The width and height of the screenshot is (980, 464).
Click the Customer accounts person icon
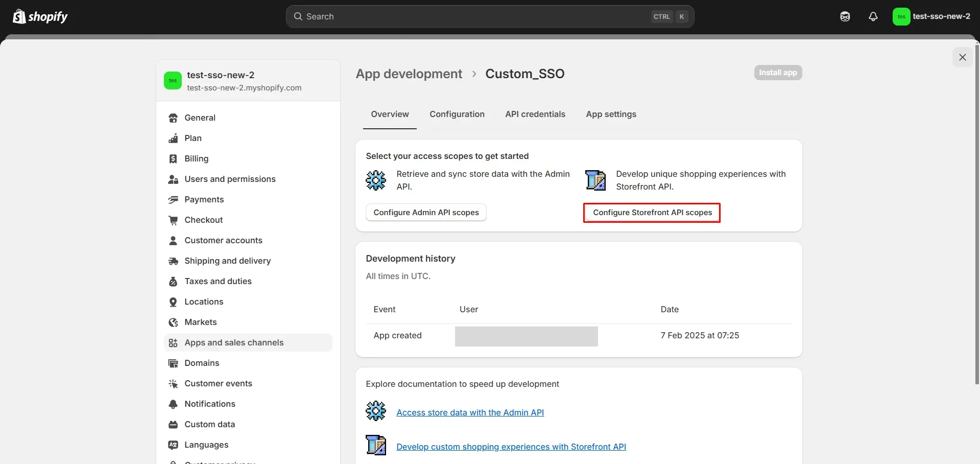(173, 241)
